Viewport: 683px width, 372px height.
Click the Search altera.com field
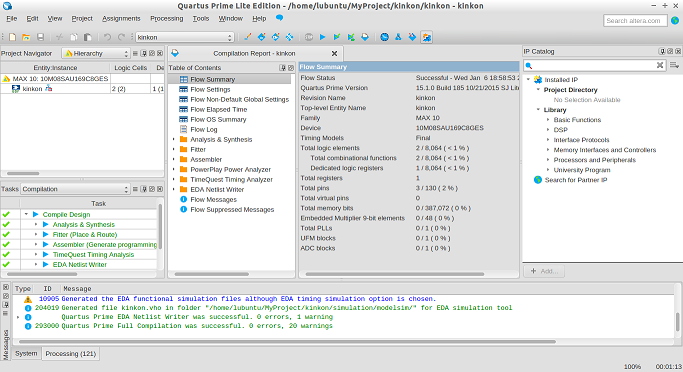635,20
